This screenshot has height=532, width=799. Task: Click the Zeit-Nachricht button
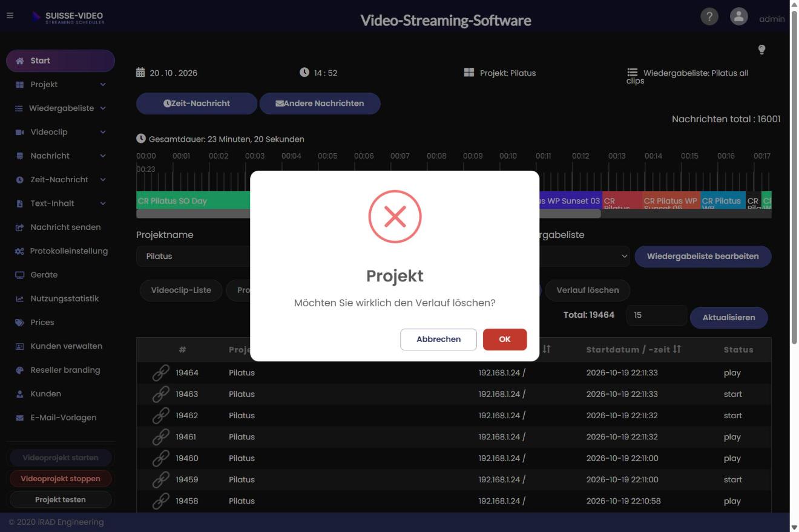pos(197,103)
